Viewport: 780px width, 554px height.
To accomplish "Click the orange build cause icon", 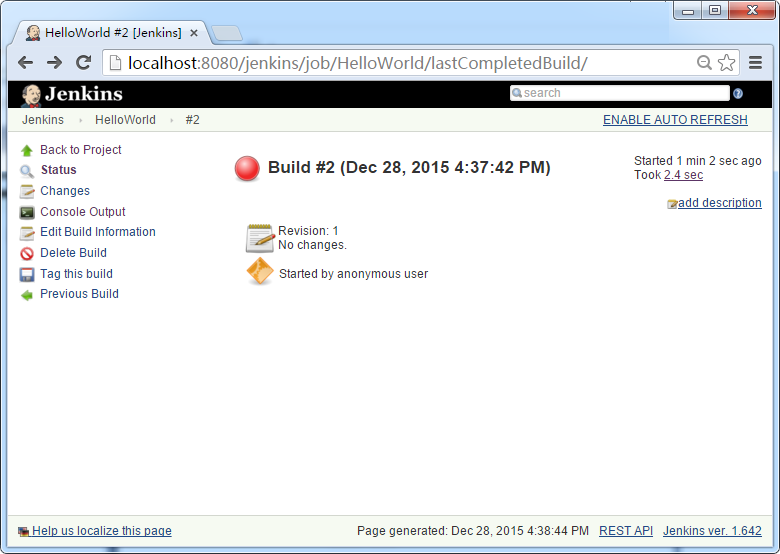I will [260, 272].
